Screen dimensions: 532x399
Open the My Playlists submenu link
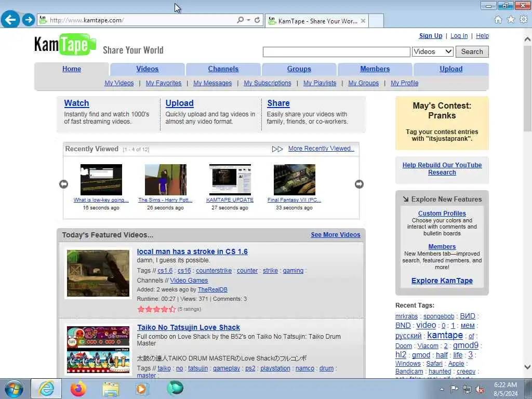[320, 83]
